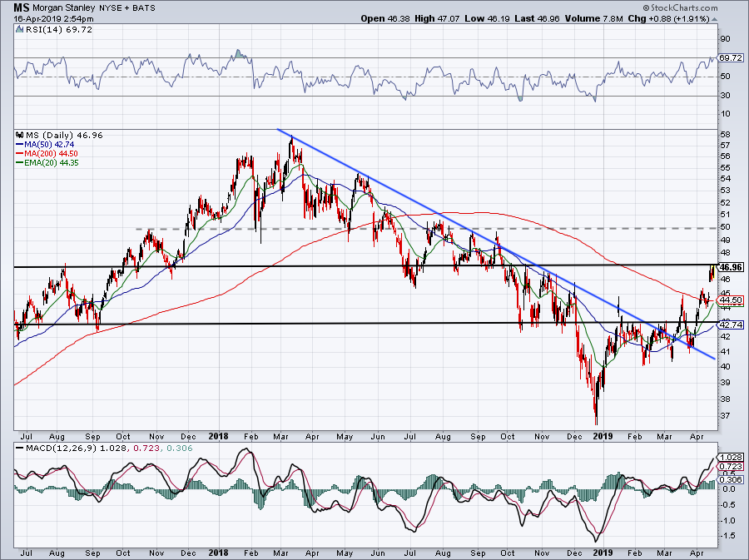Click the blue 42.74 price tag on axis
This screenshot has width=749, height=560.
tap(731, 325)
